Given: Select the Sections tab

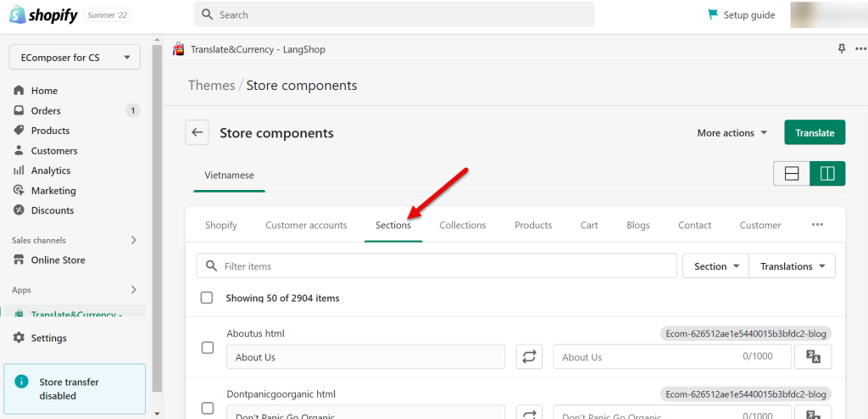Looking at the screenshot, I should point(393,225).
